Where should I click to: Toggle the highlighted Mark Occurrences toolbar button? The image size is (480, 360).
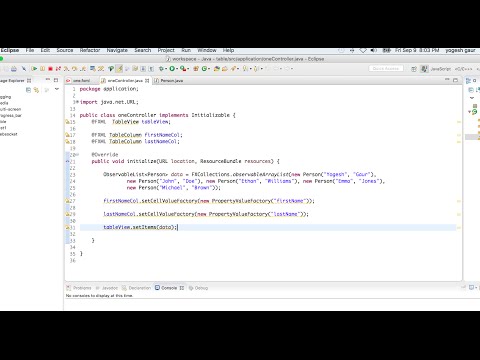pyautogui.click(x=119, y=69)
